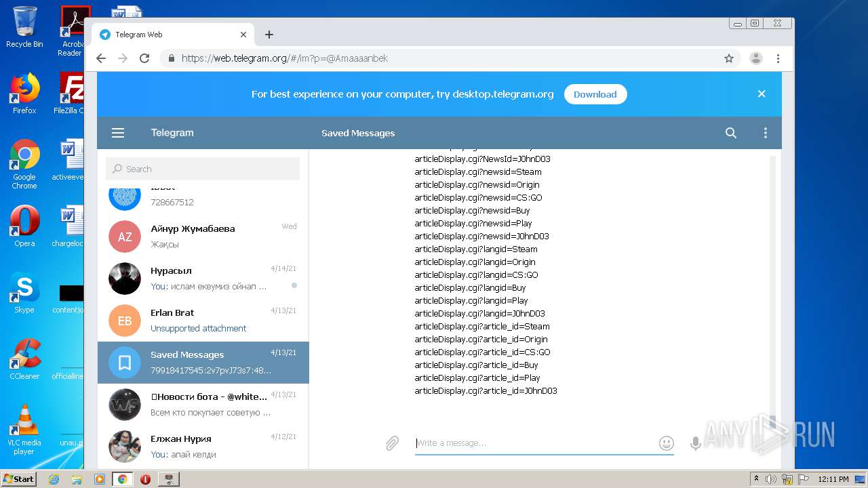Open the chat with Айнур Жумабаева
Screen dimensions: 868x488
click(x=203, y=237)
